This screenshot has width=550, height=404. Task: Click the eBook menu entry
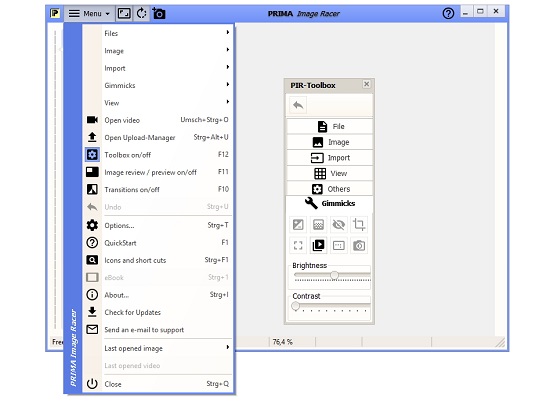pos(158,277)
